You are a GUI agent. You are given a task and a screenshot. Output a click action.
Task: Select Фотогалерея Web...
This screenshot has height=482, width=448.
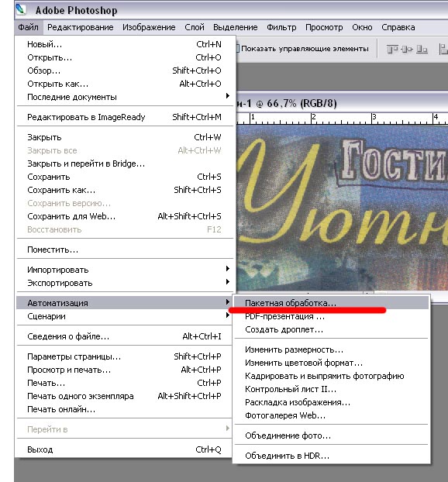[x=332, y=416]
